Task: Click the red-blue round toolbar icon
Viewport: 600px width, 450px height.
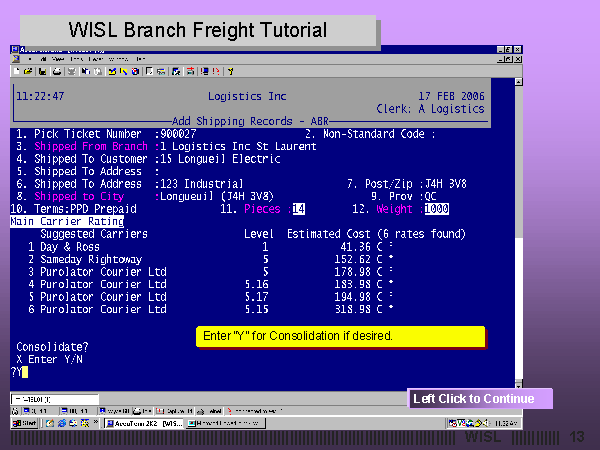Action: 135,71
